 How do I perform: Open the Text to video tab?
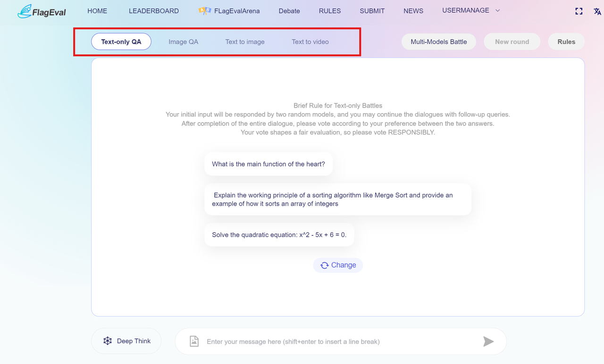tap(310, 41)
